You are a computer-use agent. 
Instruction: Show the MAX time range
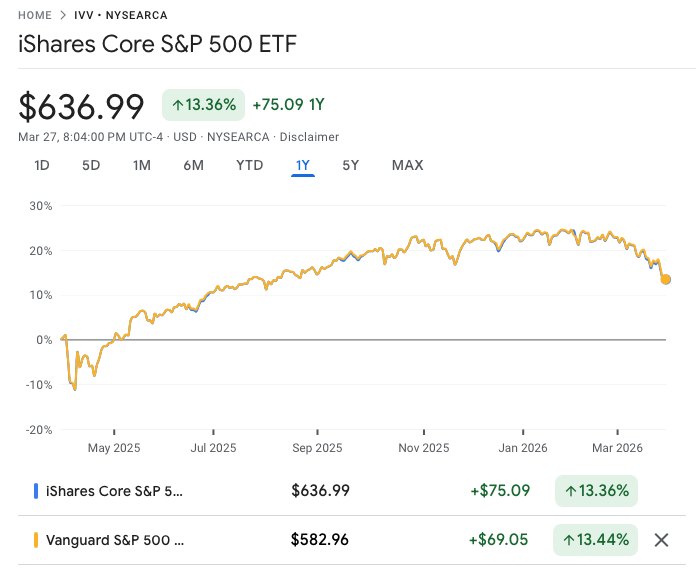click(407, 165)
